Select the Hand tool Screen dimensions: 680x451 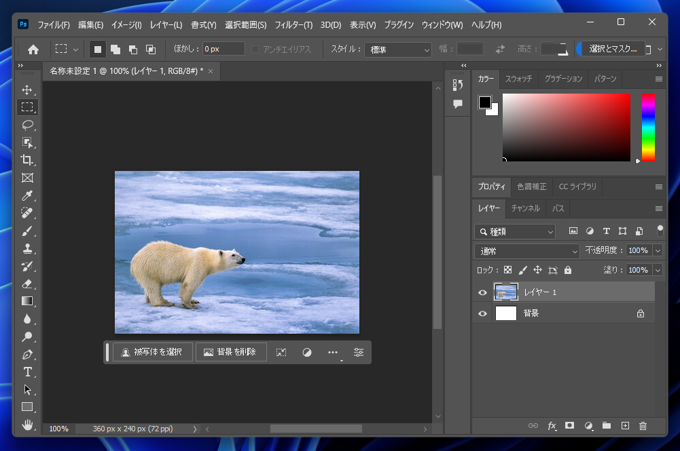28,424
